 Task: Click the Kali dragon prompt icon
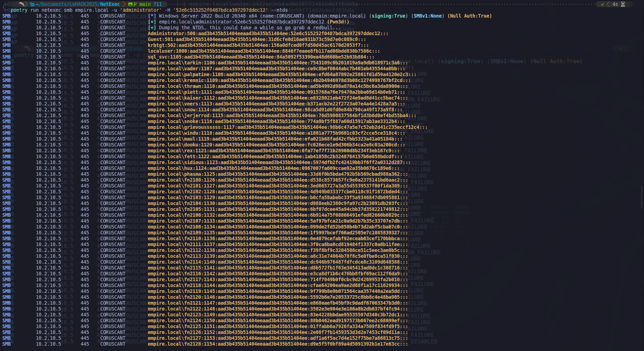point(22,4)
